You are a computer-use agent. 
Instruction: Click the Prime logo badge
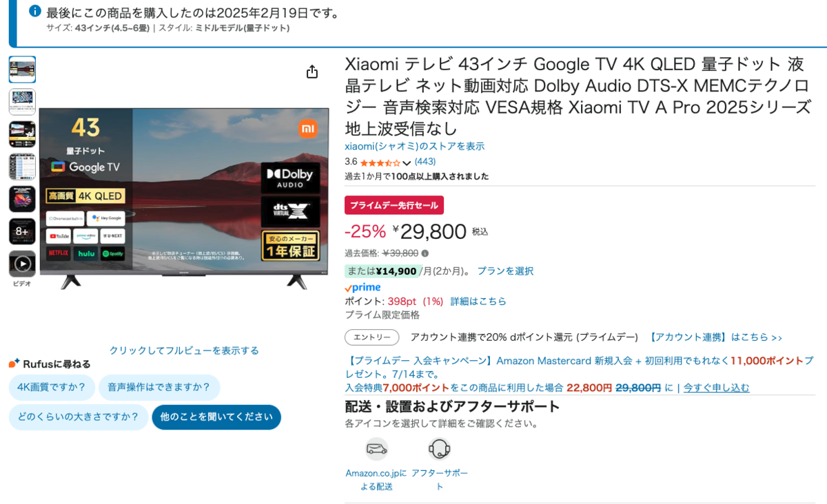pos(363,287)
